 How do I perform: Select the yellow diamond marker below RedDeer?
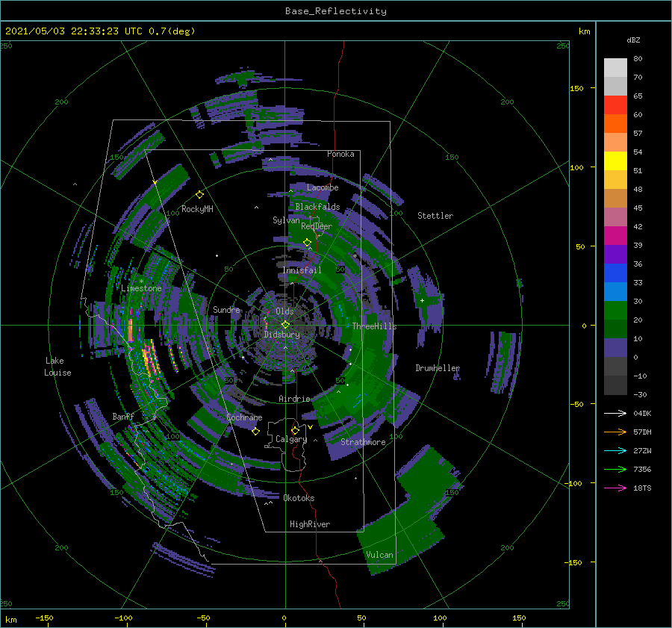[x=307, y=243]
